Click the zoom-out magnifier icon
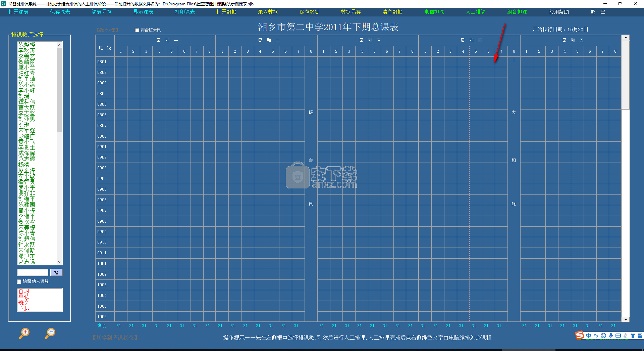 click(x=50, y=333)
